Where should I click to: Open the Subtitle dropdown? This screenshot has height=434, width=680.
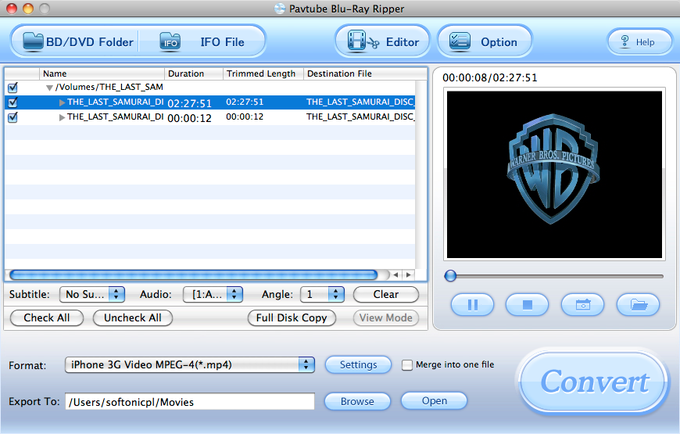click(92, 294)
